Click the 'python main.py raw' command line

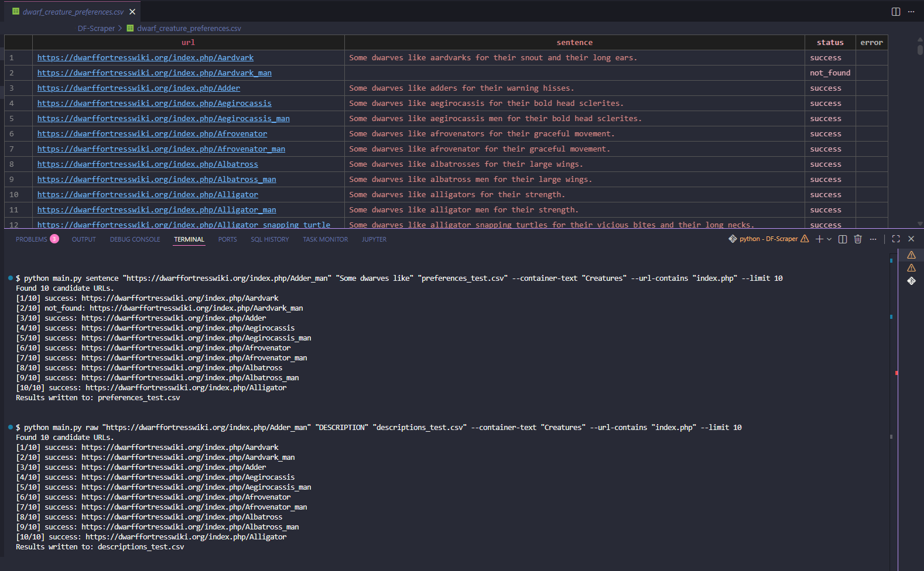click(x=378, y=428)
